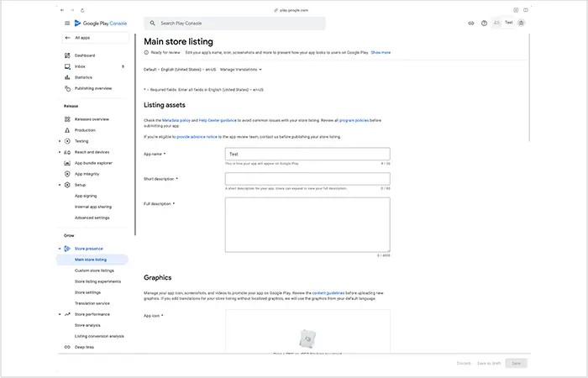Image resolution: width=588 pixels, height=378 pixels.
Task: Click the link icon in top bar
Action: [x=471, y=24]
